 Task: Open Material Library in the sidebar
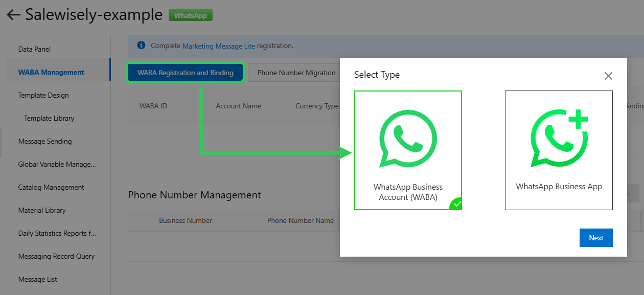(x=42, y=210)
